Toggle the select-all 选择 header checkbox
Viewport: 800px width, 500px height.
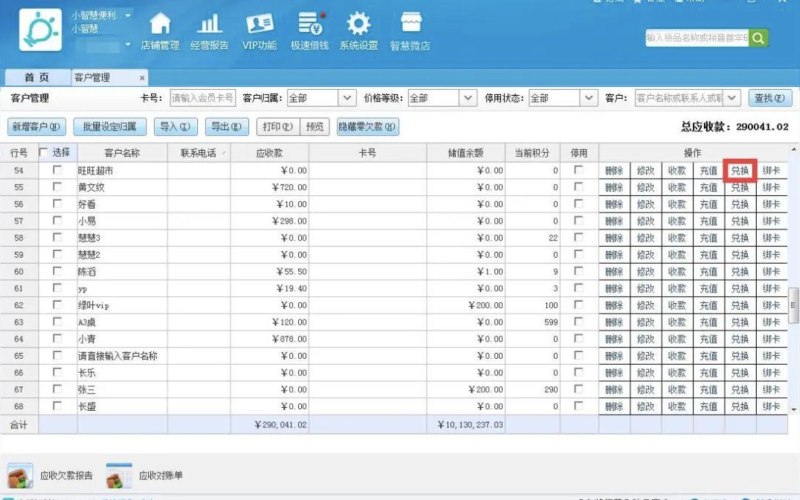point(43,152)
